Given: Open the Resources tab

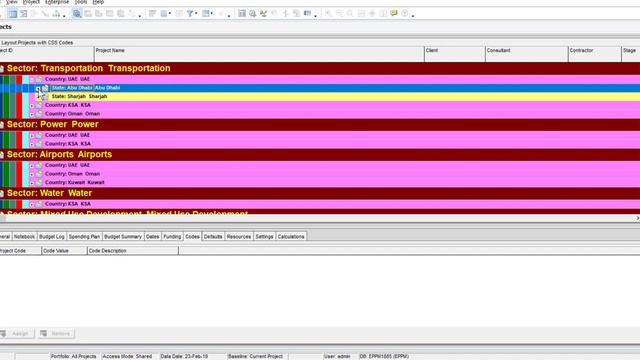Looking at the screenshot, I should tap(239, 237).
